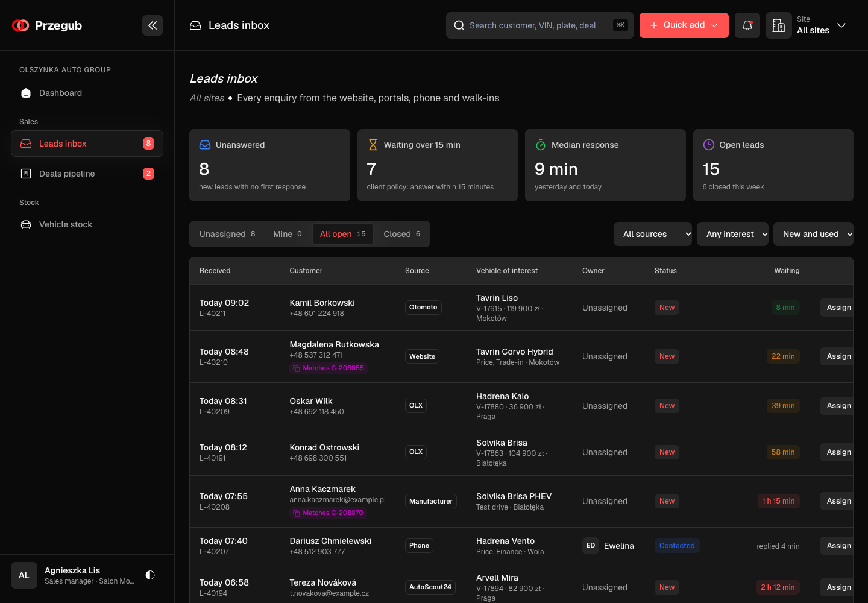
Task: Expand the Any interest filter
Action: pos(733,234)
